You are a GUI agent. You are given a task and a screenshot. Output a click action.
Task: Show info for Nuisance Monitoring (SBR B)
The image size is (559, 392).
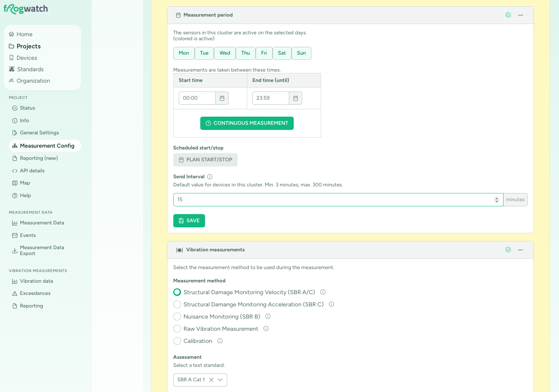268,316
